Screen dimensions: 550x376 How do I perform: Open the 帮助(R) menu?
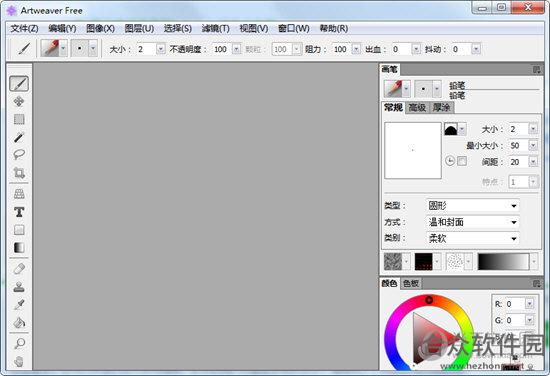[x=334, y=28]
